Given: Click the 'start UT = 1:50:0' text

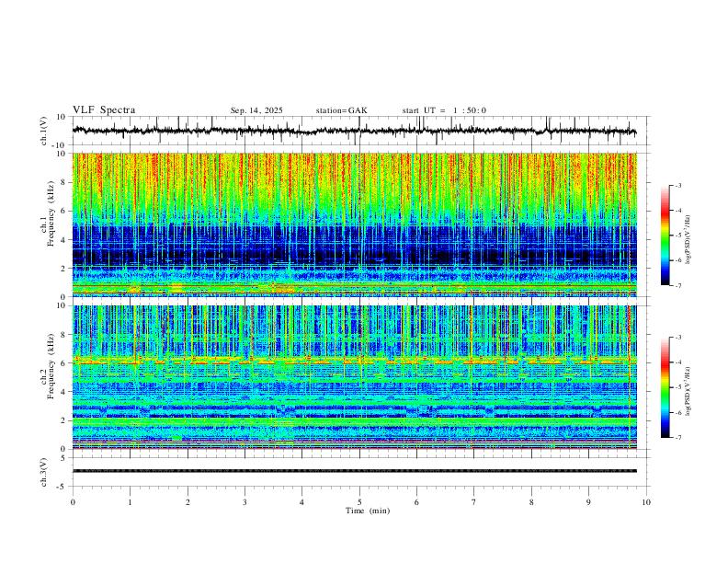Looking at the screenshot, I should pyautogui.click(x=444, y=110).
